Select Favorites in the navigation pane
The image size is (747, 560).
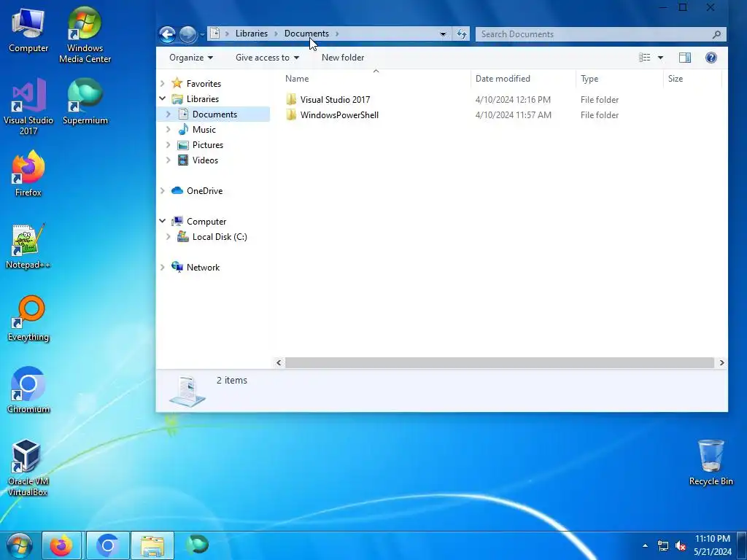(x=204, y=83)
